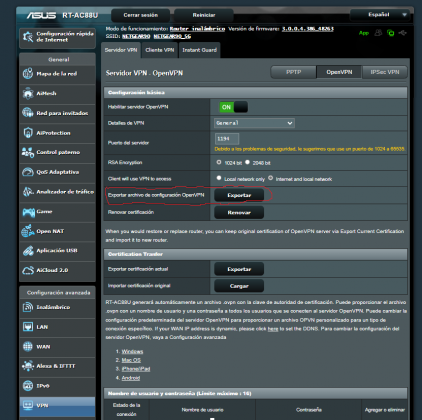Click the Mapa de la red icon

pos(28,73)
